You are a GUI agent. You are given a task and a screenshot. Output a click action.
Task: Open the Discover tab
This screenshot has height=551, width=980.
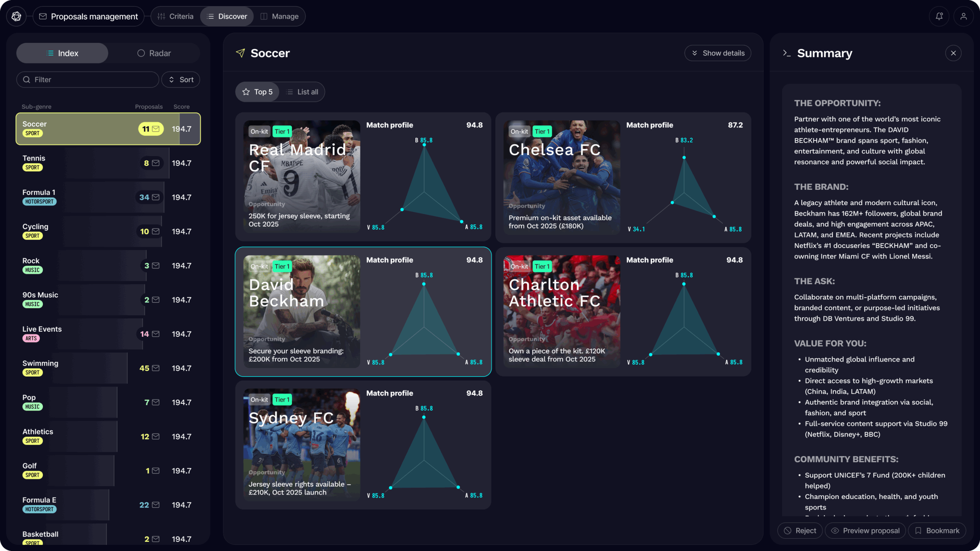pos(227,16)
